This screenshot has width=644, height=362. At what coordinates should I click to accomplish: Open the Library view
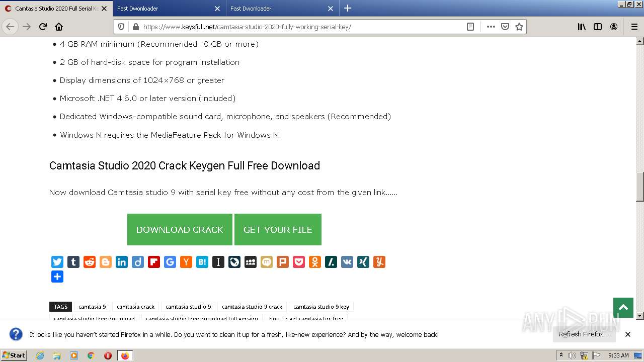(x=582, y=27)
